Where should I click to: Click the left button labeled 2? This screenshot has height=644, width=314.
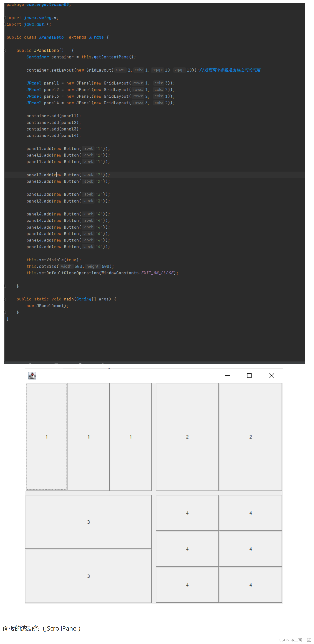[187, 437]
